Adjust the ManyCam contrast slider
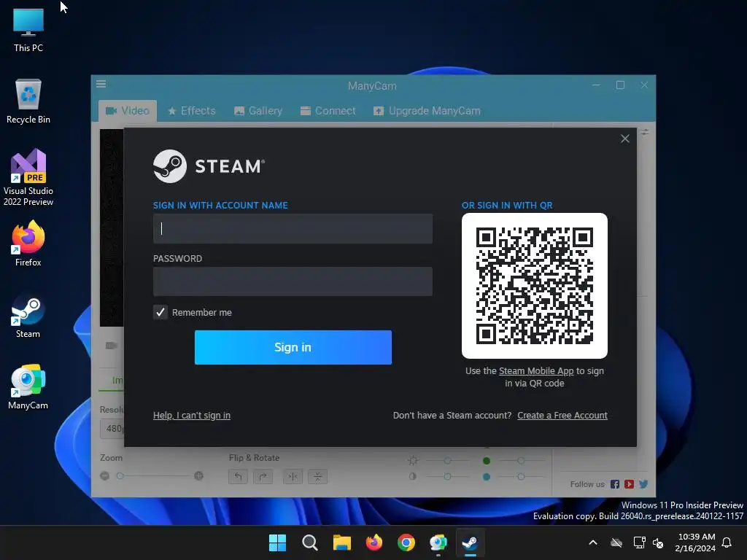The height and width of the screenshot is (560, 747). [x=447, y=476]
